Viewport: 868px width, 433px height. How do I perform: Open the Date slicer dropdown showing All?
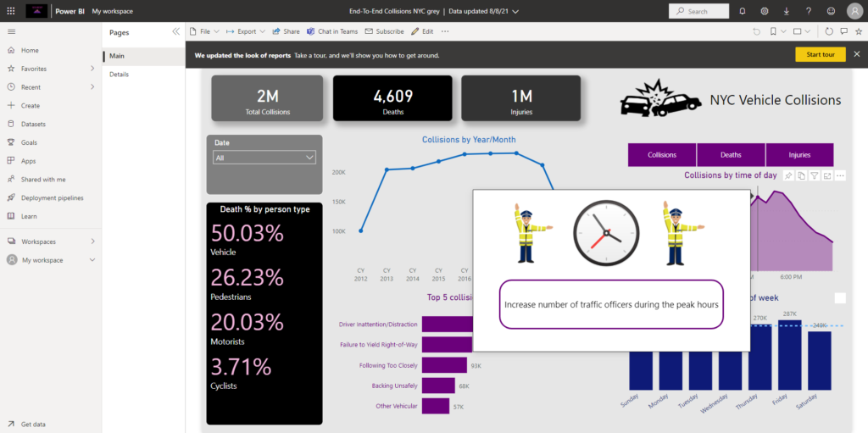(264, 158)
